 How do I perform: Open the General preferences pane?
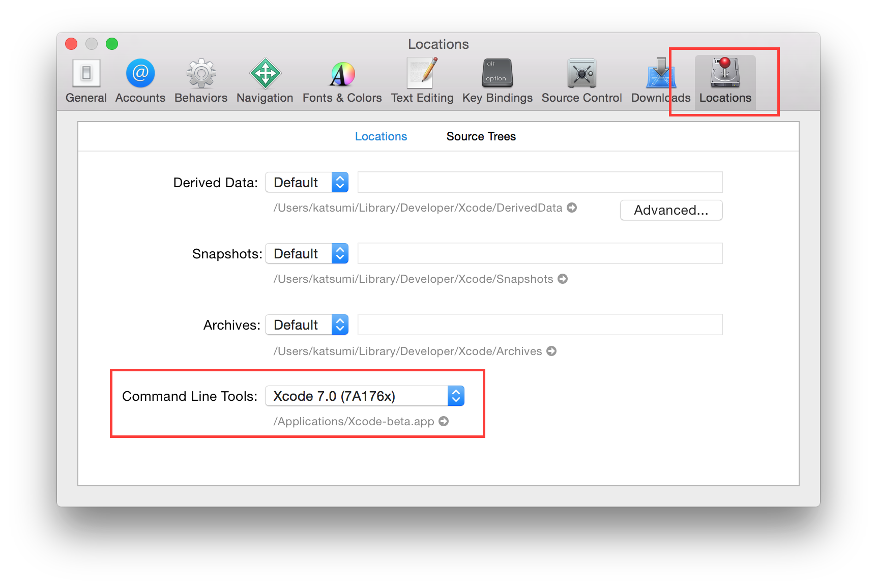(86, 81)
